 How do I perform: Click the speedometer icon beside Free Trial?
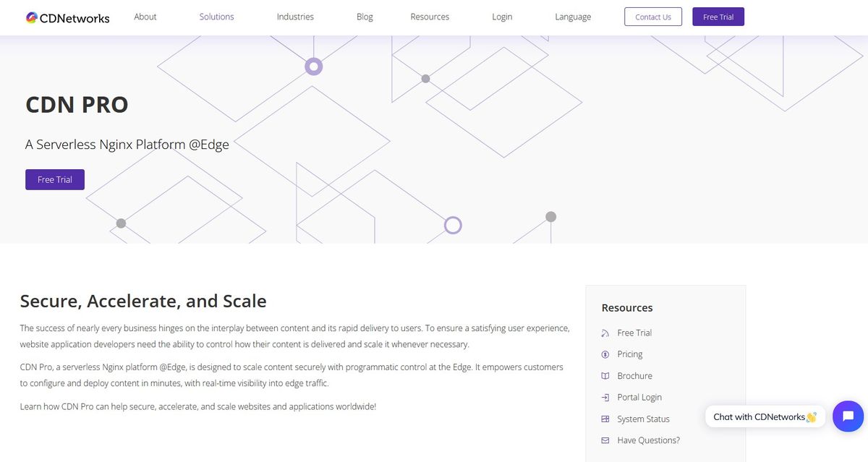click(605, 333)
